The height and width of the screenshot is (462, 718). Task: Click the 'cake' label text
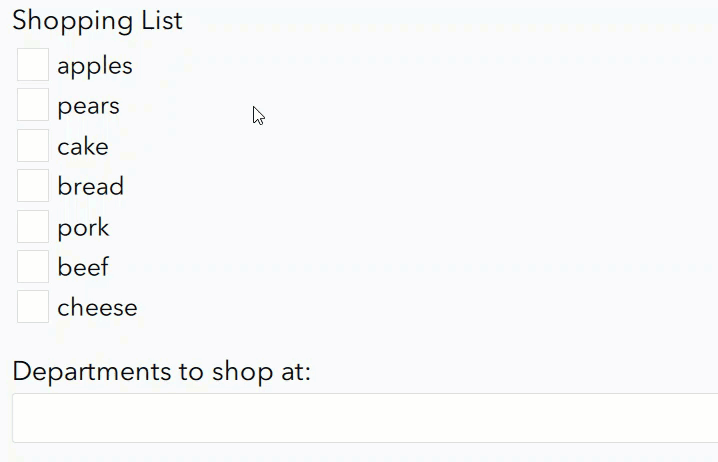(x=83, y=147)
